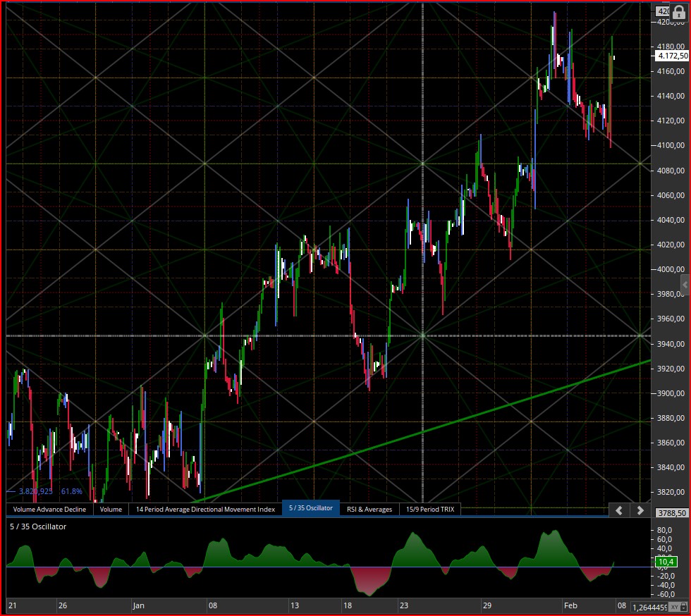The image size is (691, 616).
Task: Open the Volume Advance Decline tab
Action: point(49,510)
